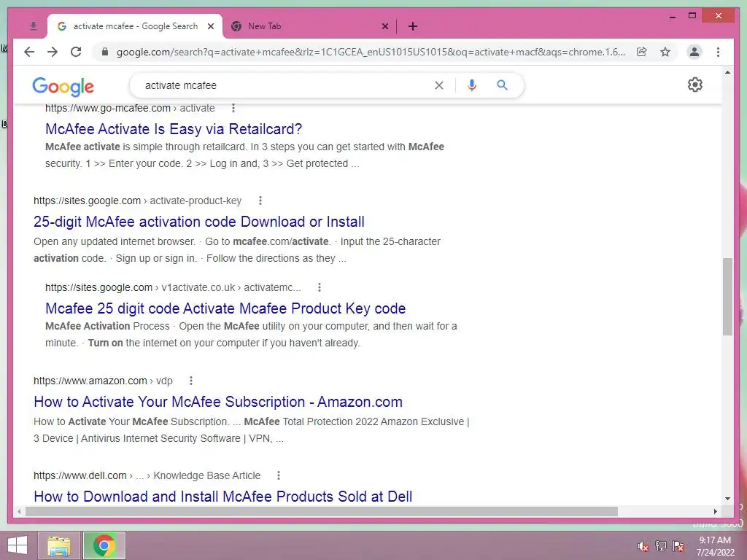
Task: Reload the Google search page
Action: (x=76, y=52)
